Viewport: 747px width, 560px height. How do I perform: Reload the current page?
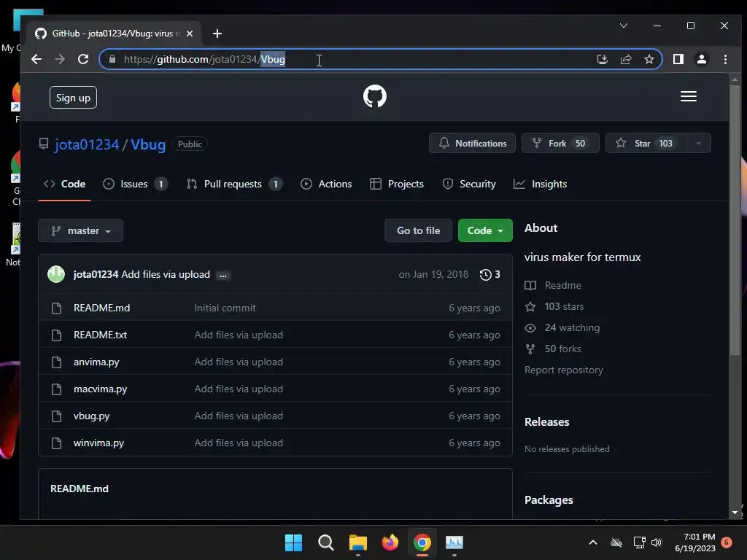(x=83, y=59)
